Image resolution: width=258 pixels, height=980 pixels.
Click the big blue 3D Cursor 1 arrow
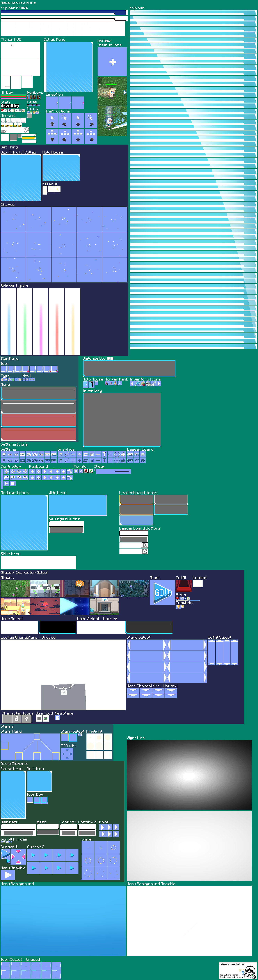(x=5, y=854)
